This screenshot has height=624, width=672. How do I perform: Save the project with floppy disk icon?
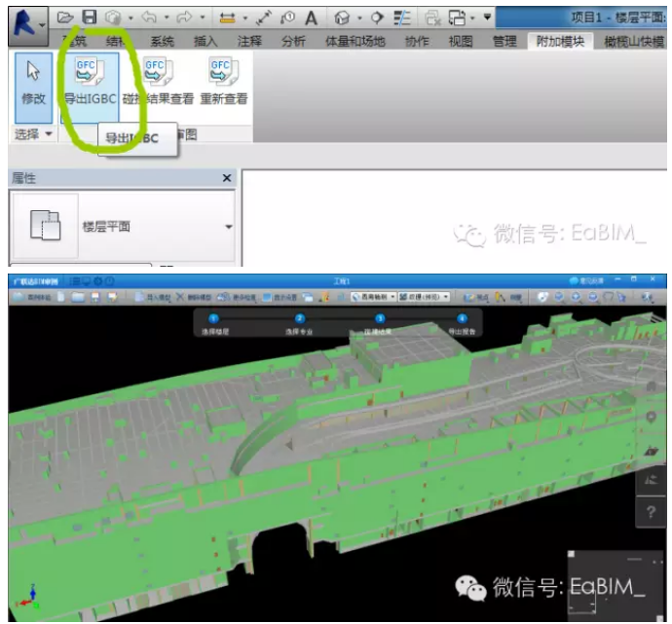pyautogui.click(x=90, y=18)
